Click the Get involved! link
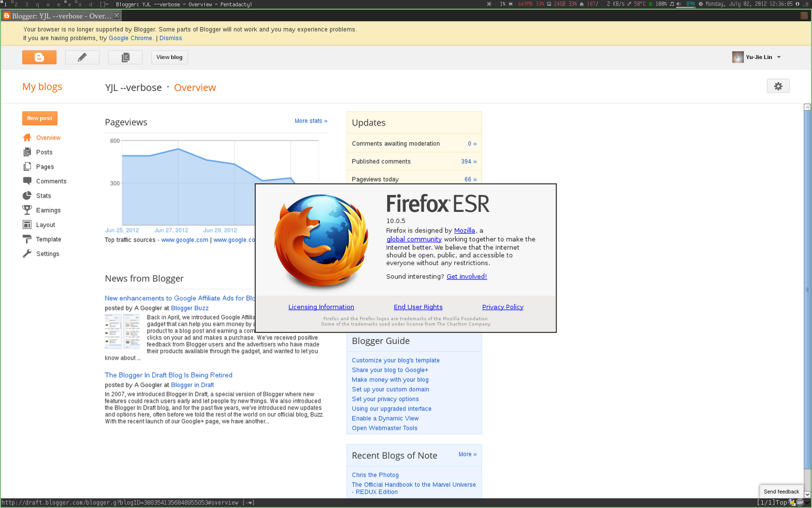The width and height of the screenshot is (812, 508). [x=467, y=276]
